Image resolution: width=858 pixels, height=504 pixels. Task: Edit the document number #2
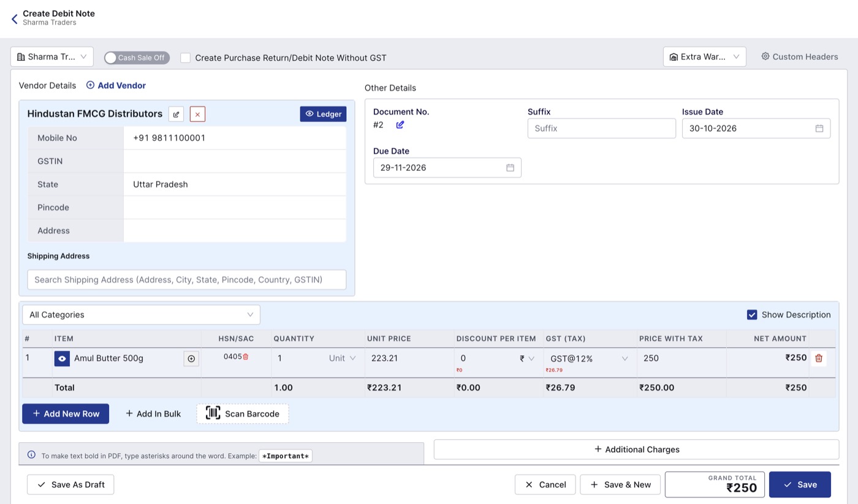pos(400,125)
